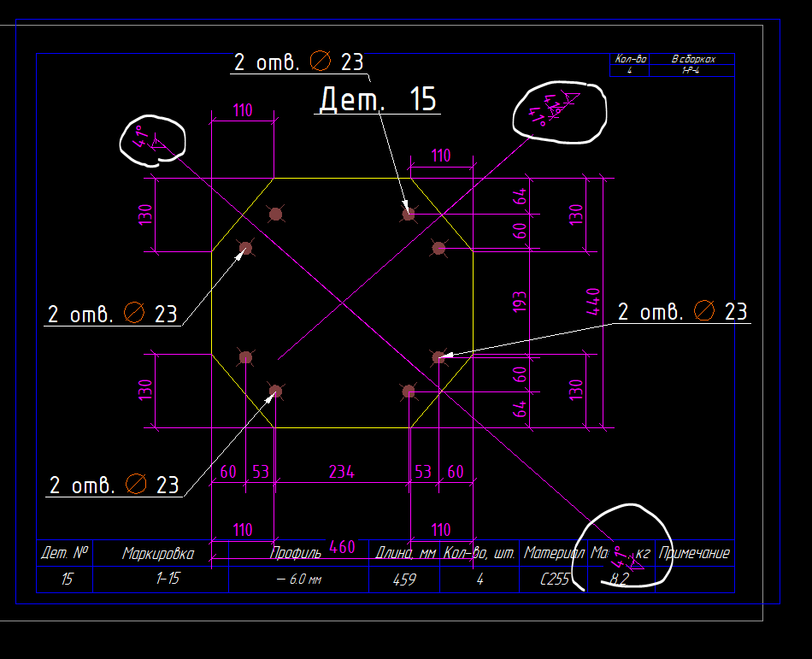Click the "Дет. 15" drawing title

point(377,99)
